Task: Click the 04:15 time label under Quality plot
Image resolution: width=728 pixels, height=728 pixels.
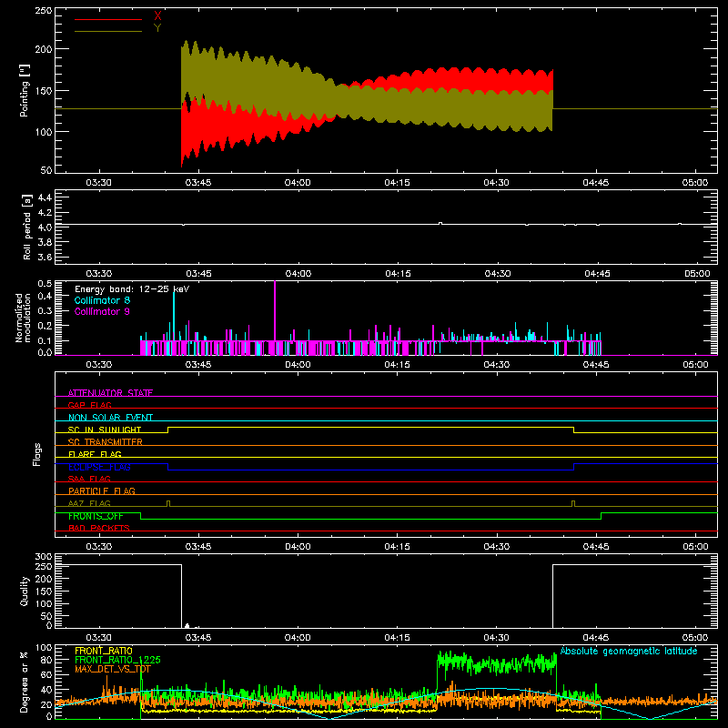Action: [x=397, y=638]
